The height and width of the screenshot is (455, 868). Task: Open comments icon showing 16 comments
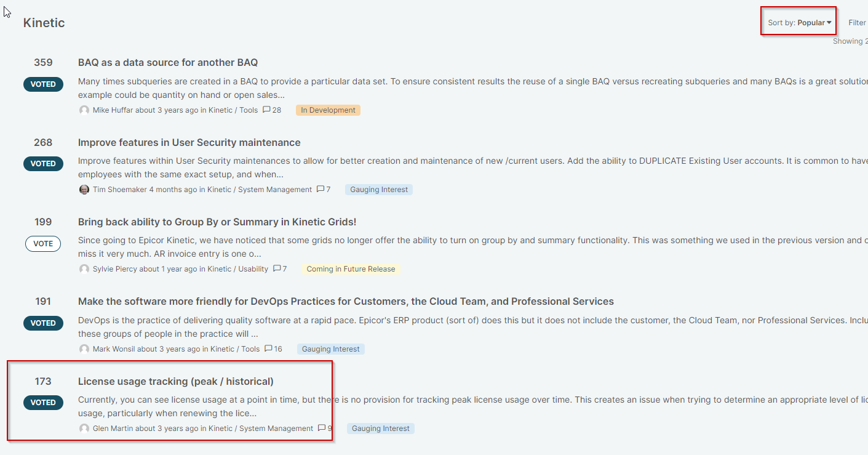pos(268,348)
